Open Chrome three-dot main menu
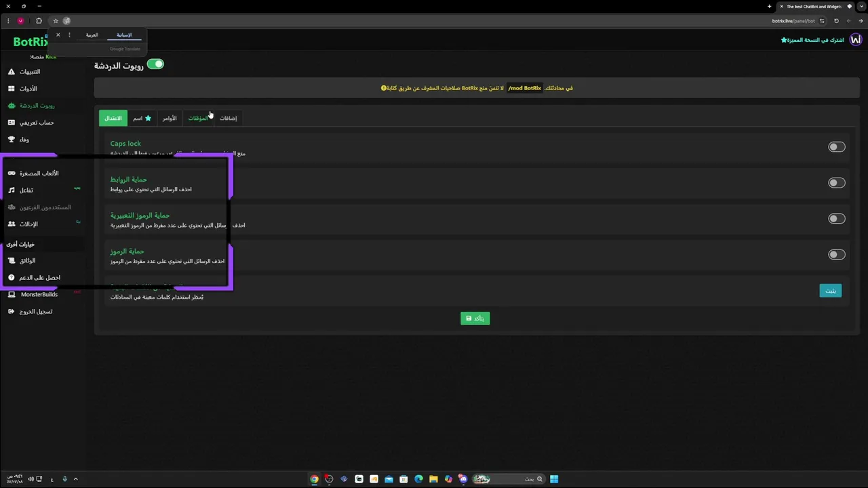The image size is (868, 488). tap(7, 21)
